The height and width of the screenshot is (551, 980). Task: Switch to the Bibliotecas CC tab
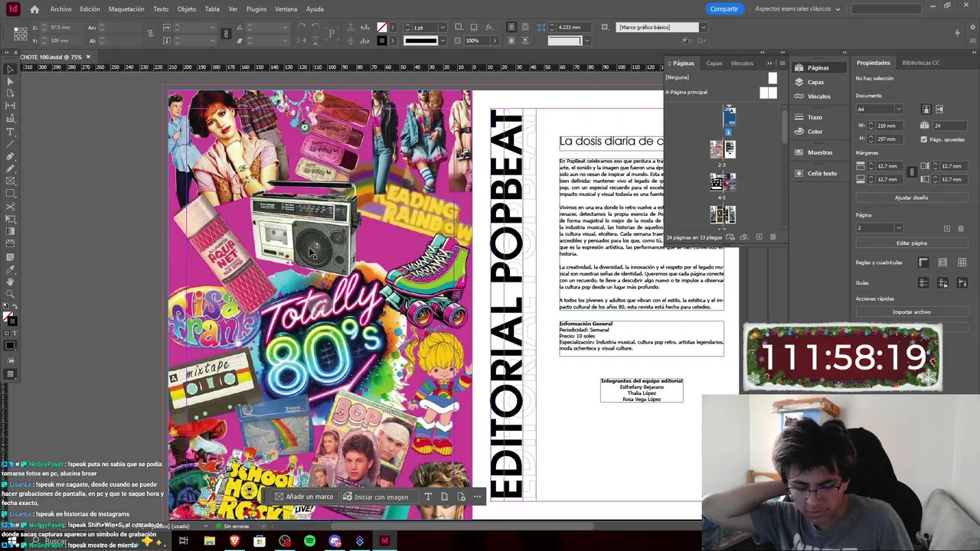click(x=920, y=63)
